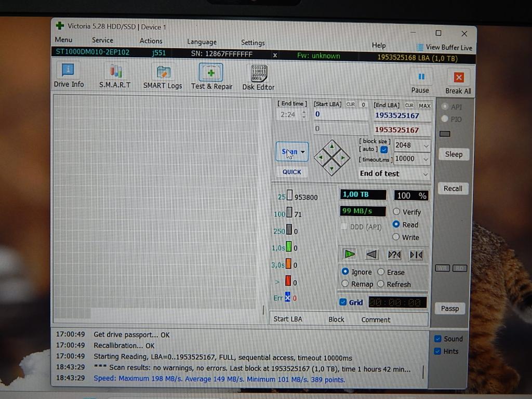Image resolution: width=532 pixels, height=399 pixels.
Task: Open the Drive Info panel
Action: tap(69, 75)
